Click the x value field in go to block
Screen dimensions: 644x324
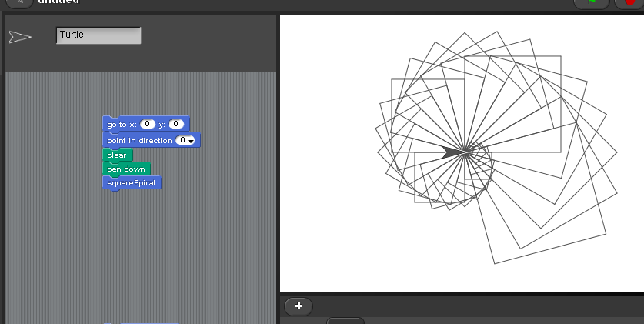tap(148, 124)
